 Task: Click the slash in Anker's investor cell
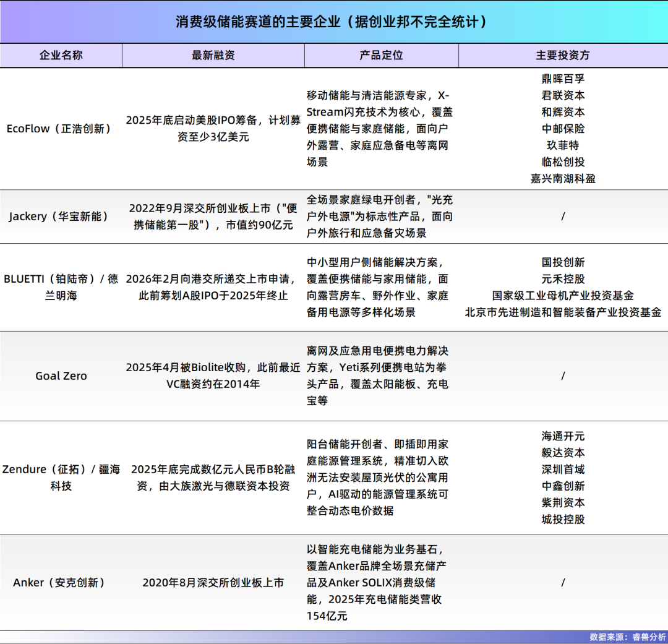563,583
